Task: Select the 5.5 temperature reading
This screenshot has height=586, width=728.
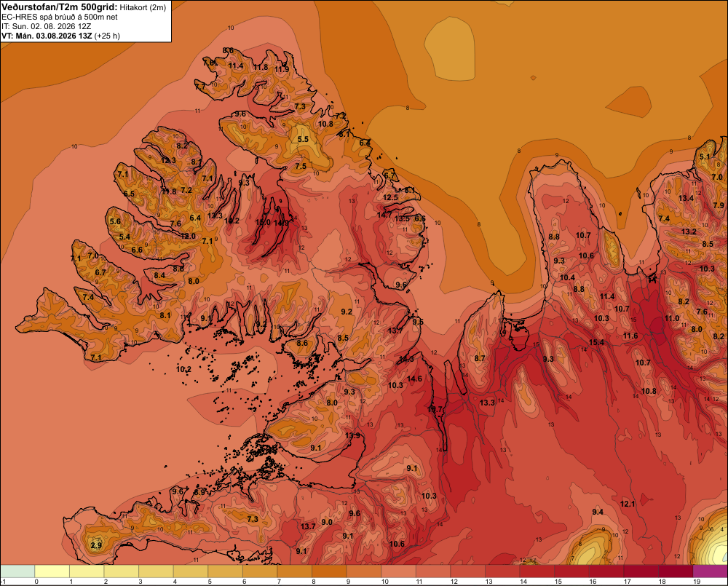Action: (303, 139)
